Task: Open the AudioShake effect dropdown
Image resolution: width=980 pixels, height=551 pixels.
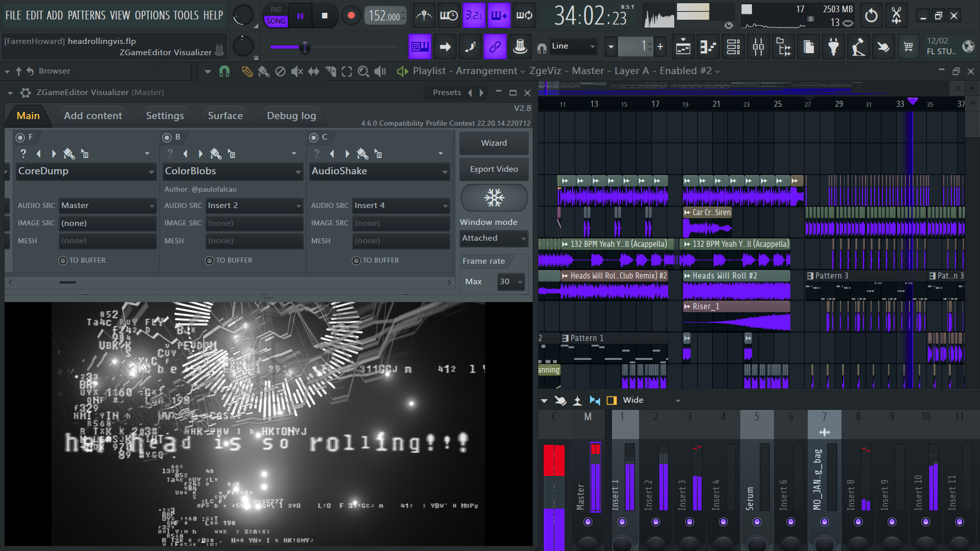Action: point(380,171)
